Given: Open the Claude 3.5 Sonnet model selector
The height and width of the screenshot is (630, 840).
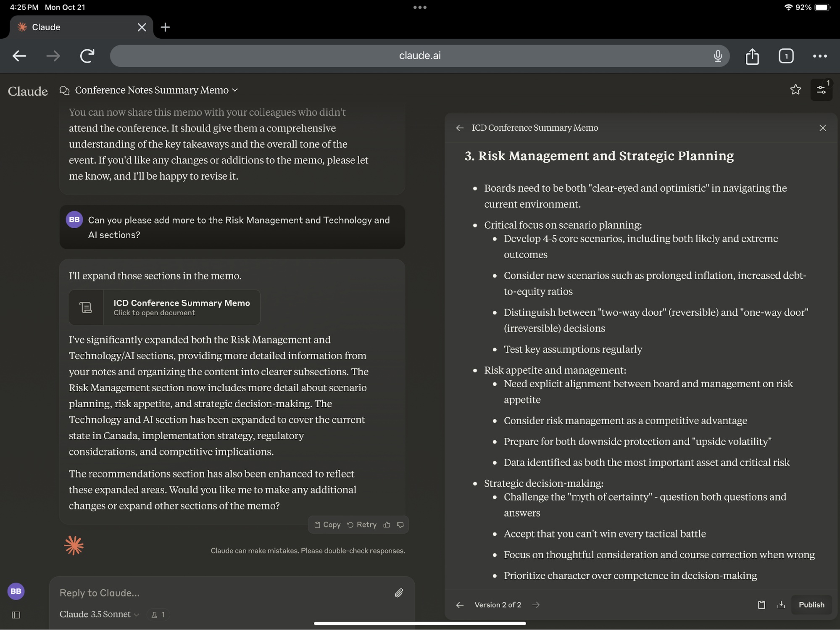Looking at the screenshot, I should click(99, 614).
